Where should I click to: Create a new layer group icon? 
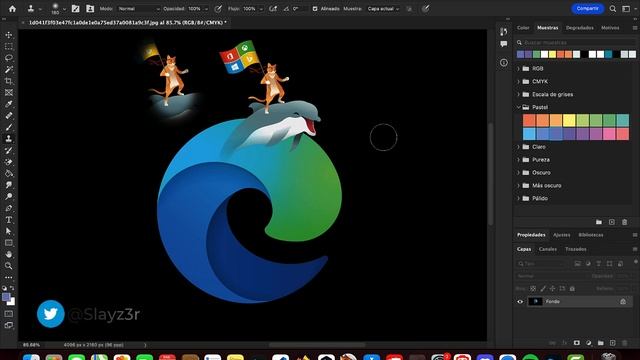[x=600, y=343]
